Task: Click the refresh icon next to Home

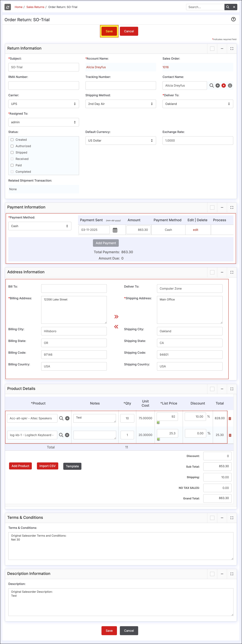Action: tap(8, 7)
